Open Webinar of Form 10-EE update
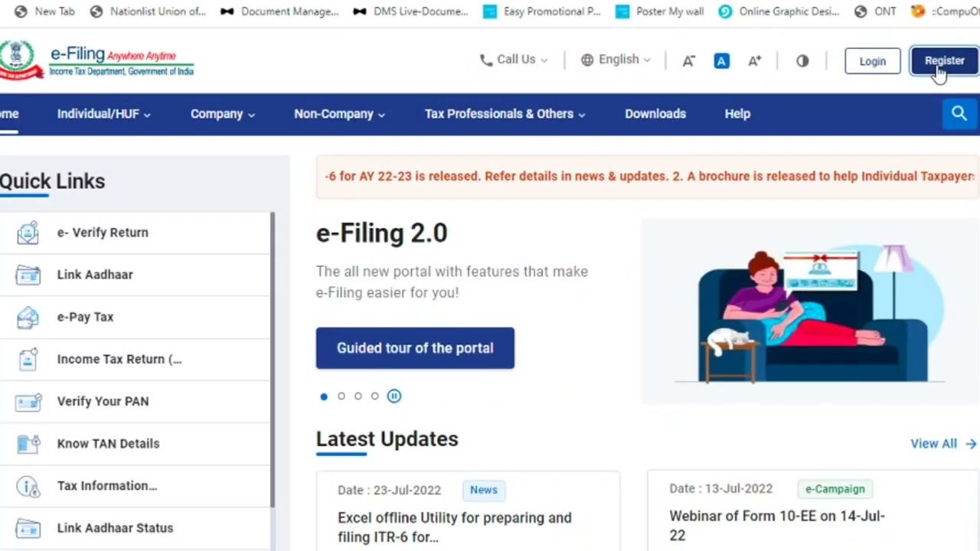Viewport: 980px width, 551px height. [x=777, y=526]
